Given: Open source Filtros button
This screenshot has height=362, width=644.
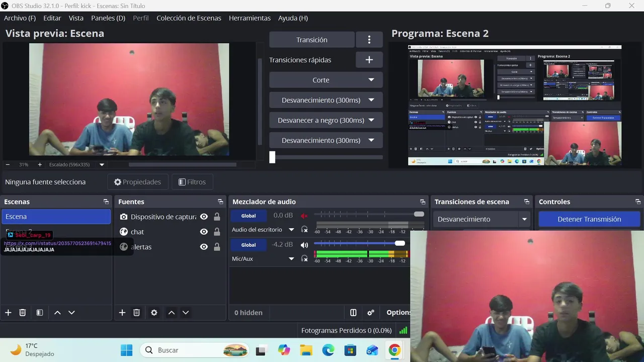Looking at the screenshot, I should tap(192, 182).
